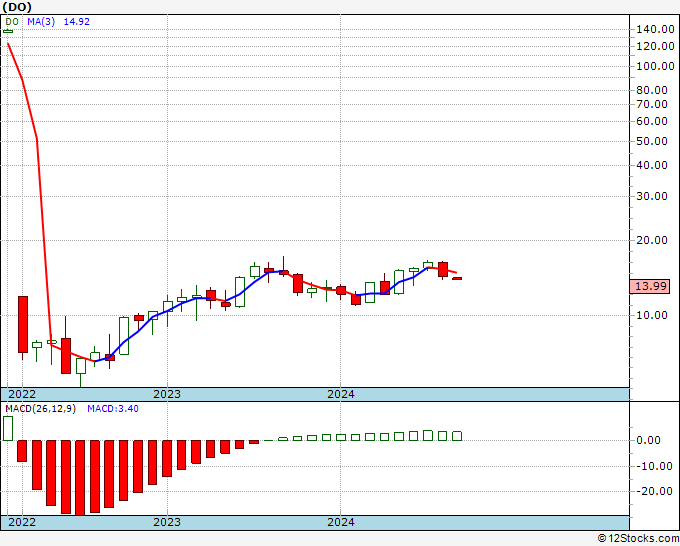Click 2024 on the price chart timeline
Image resolution: width=680 pixels, height=546 pixels.
click(x=341, y=394)
